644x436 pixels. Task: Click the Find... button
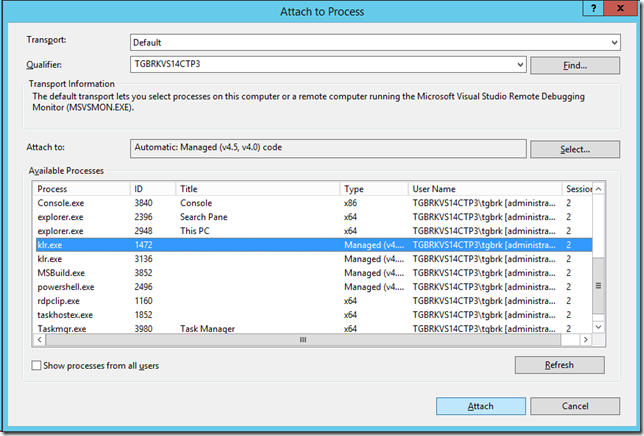(575, 65)
